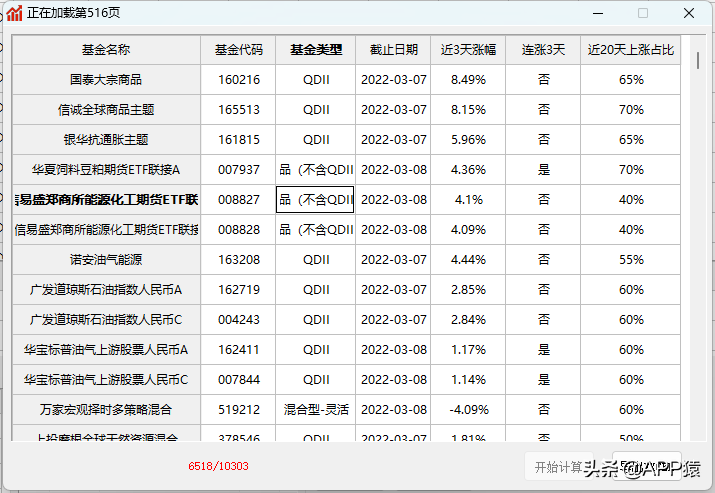Click fund code 007937
Image resolution: width=715 pixels, height=493 pixels.
238,170
